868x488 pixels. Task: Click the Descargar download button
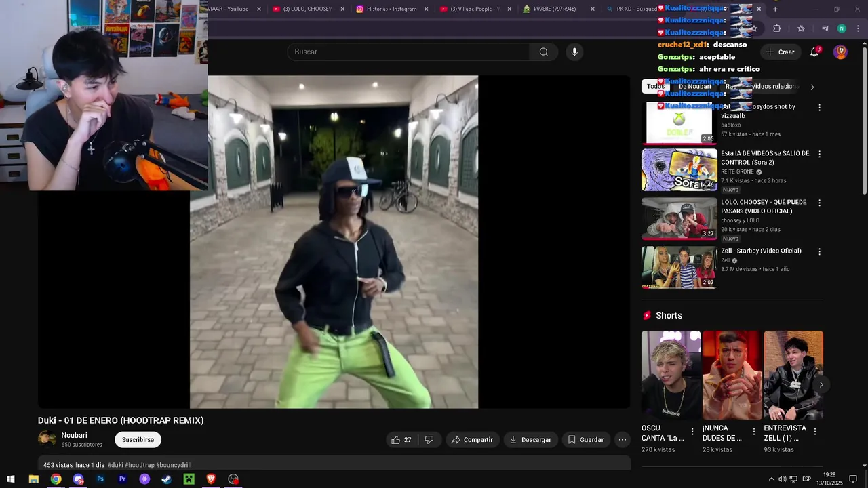(x=530, y=440)
